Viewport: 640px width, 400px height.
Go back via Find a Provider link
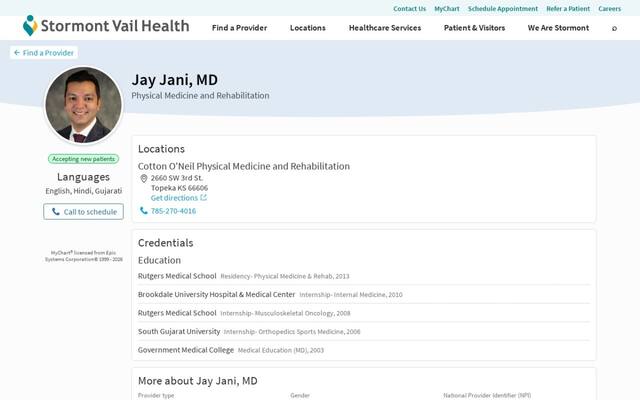click(x=44, y=53)
